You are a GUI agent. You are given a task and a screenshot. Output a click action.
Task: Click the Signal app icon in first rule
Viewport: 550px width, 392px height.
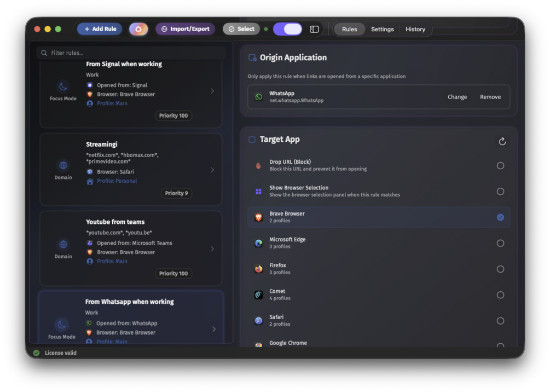90,85
